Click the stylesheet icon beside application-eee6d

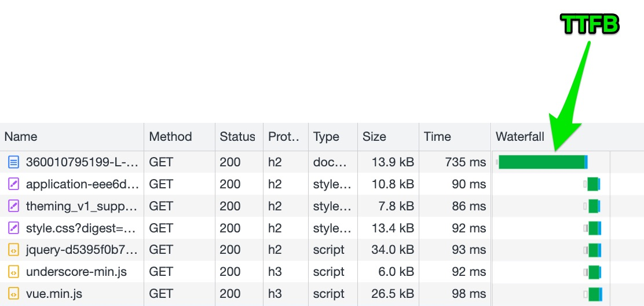tap(13, 184)
